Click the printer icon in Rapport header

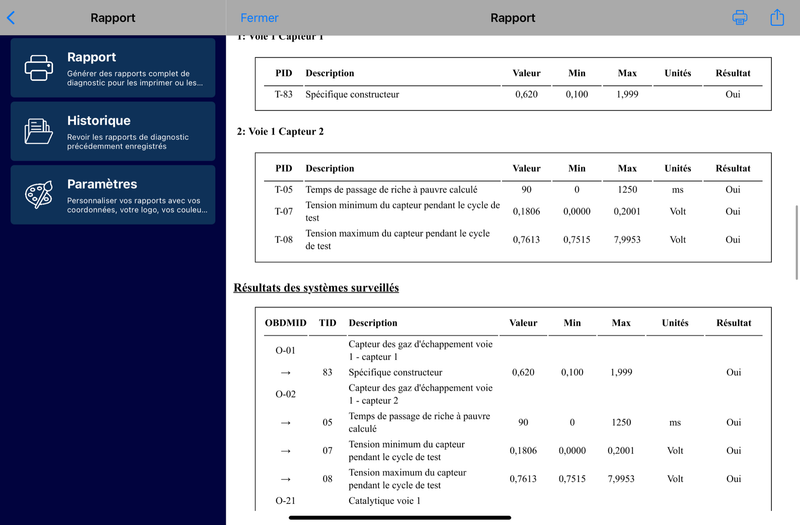coord(739,18)
